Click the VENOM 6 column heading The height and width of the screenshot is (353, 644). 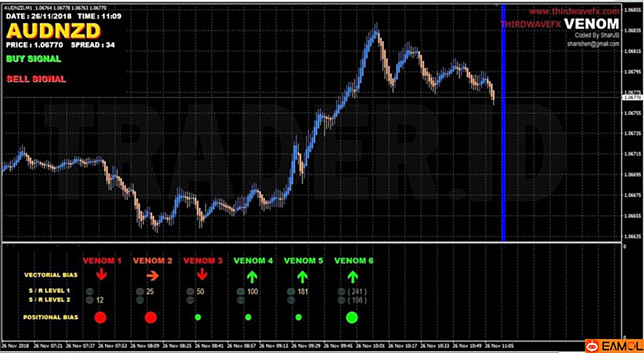(x=354, y=261)
